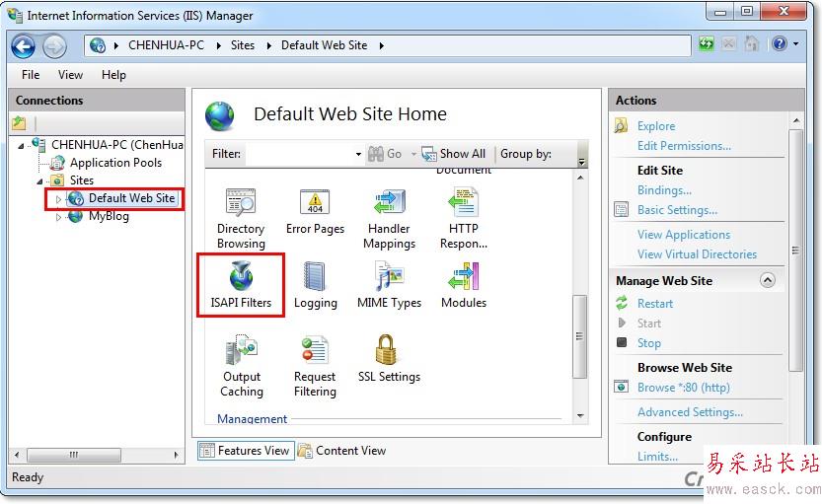822x504 pixels.
Task: Open Basic Settings link
Action: click(677, 210)
